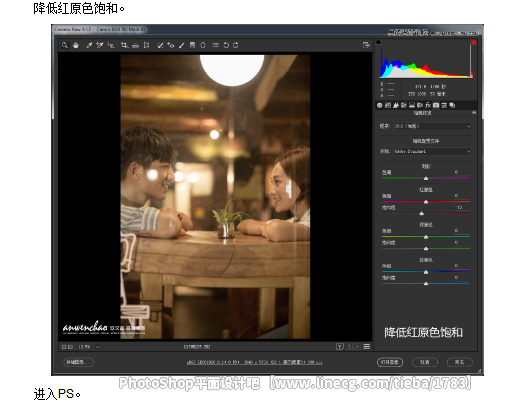Click the Cancel button
The height and width of the screenshot is (402, 527).
[x=425, y=362]
